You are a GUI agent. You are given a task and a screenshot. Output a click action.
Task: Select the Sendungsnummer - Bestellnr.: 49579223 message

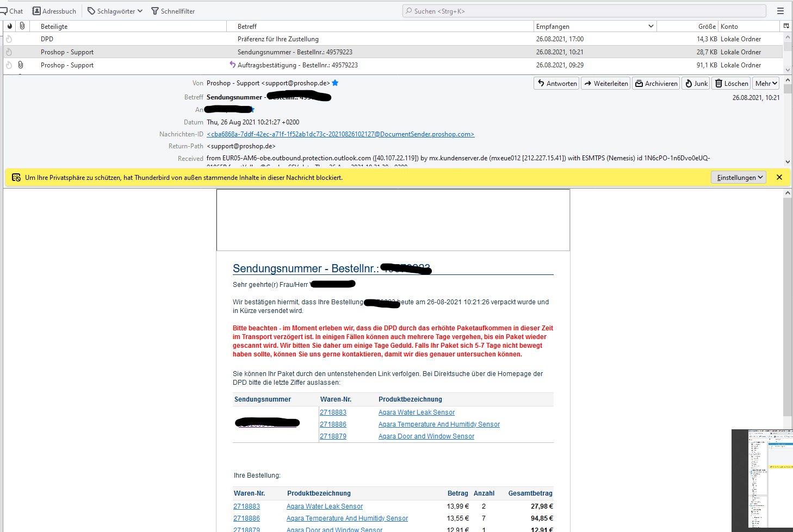tap(393, 52)
